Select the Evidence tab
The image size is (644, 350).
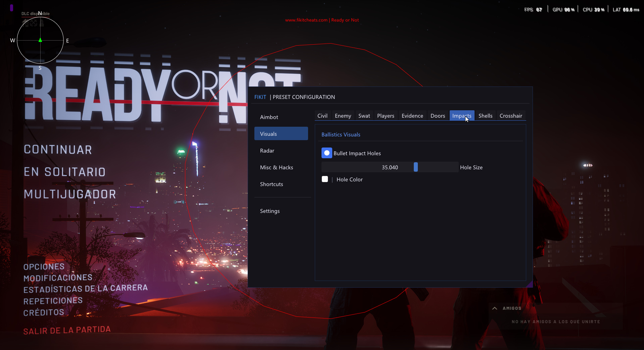click(x=412, y=115)
